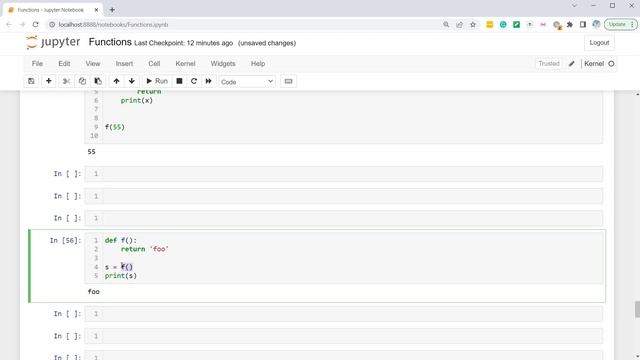Go back in the browser

[x=9, y=24]
